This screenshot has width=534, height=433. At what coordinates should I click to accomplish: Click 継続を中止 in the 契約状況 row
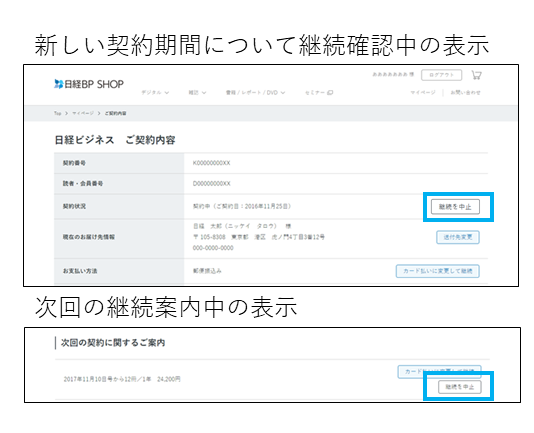pyautogui.click(x=455, y=206)
